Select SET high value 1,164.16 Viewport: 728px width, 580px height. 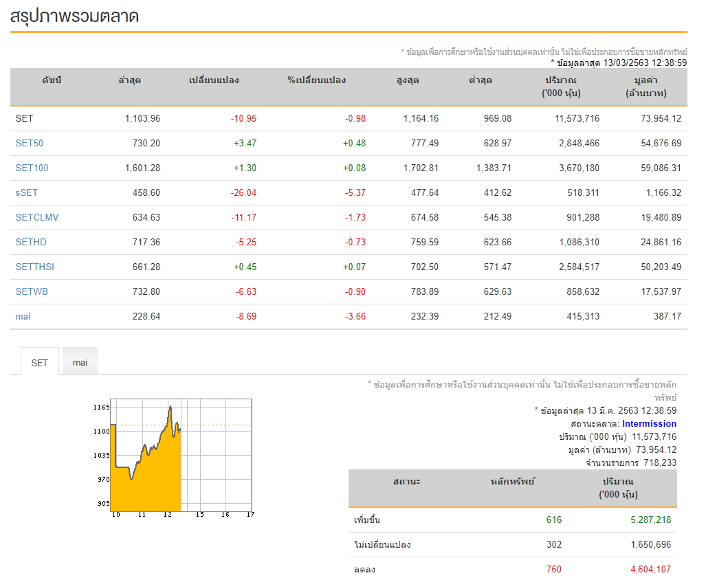(421, 118)
